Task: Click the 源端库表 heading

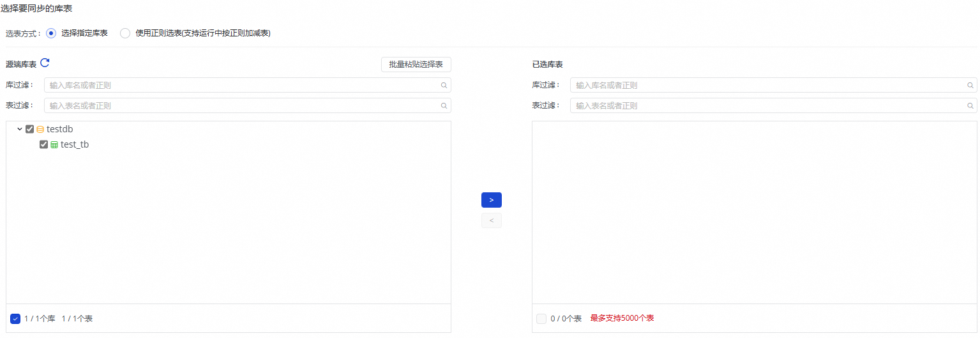Action: [x=21, y=65]
